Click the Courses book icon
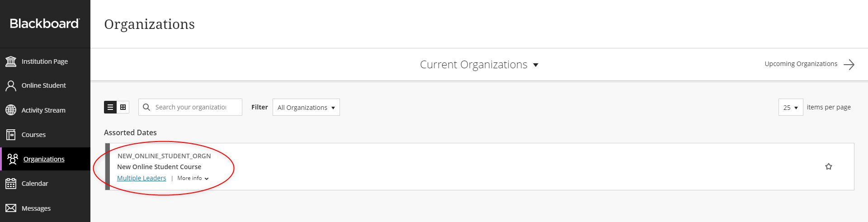The height and width of the screenshot is (222, 868). pos(11,134)
